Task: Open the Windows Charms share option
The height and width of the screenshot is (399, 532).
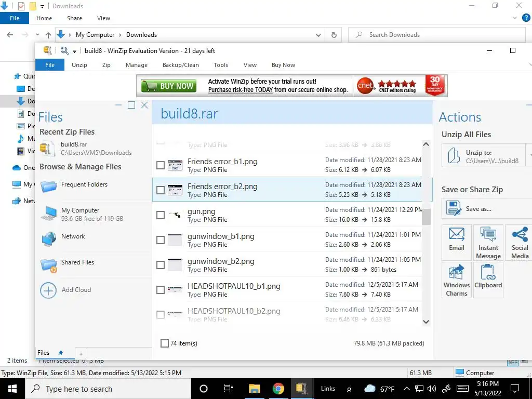Action: pyautogui.click(x=456, y=280)
